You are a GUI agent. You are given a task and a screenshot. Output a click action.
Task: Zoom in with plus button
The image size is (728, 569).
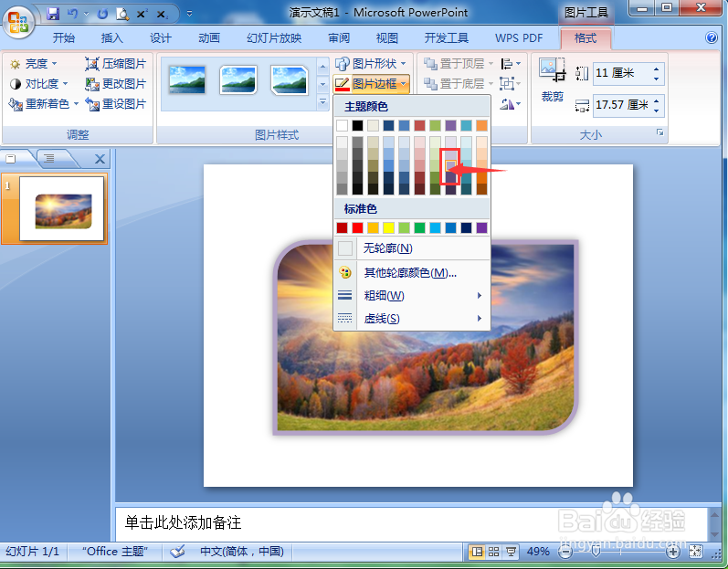point(673,552)
